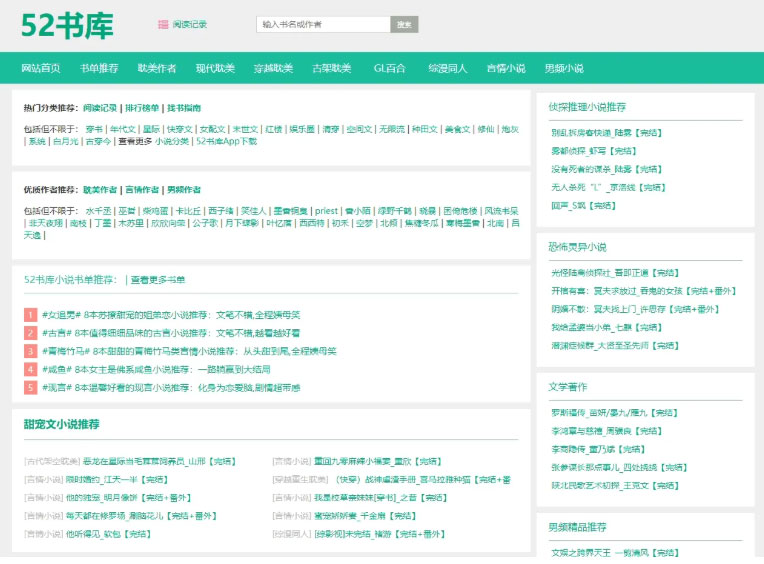
Task: Open the #现言# booklist link
Action: tap(171, 388)
